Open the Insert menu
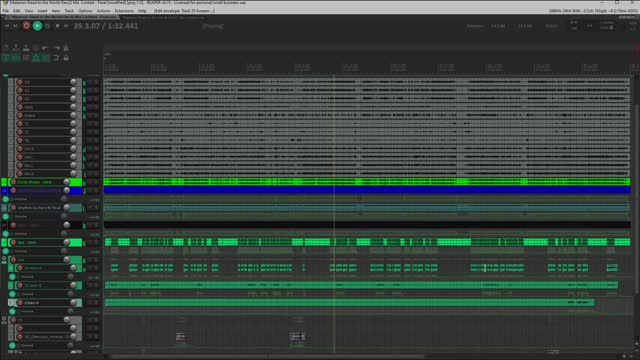Viewport: 640px width, 360px height. coord(42,11)
